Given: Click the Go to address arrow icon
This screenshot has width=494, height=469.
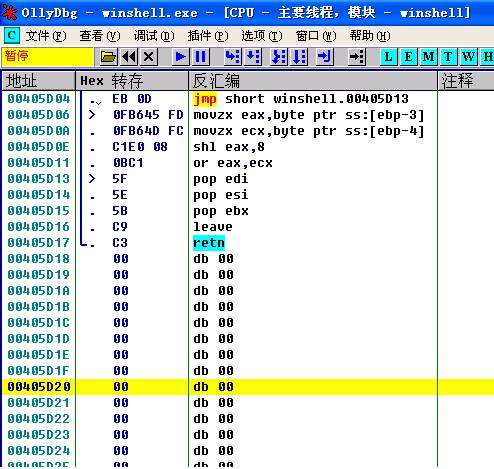Looking at the screenshot, I should point(357,57).
